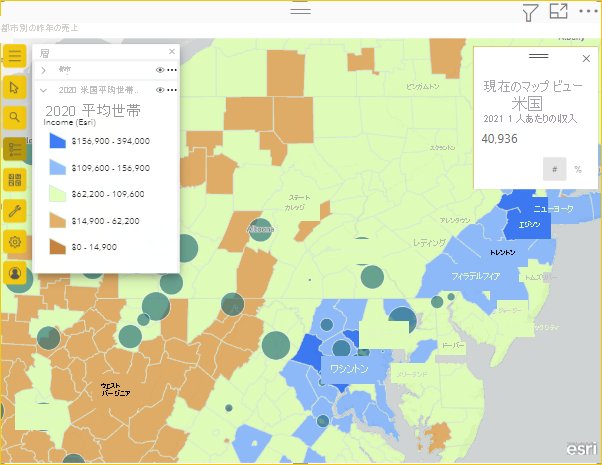602x465 pixels.
Task: Switch infographics card to % percent view
Action: tap(578, 169)
